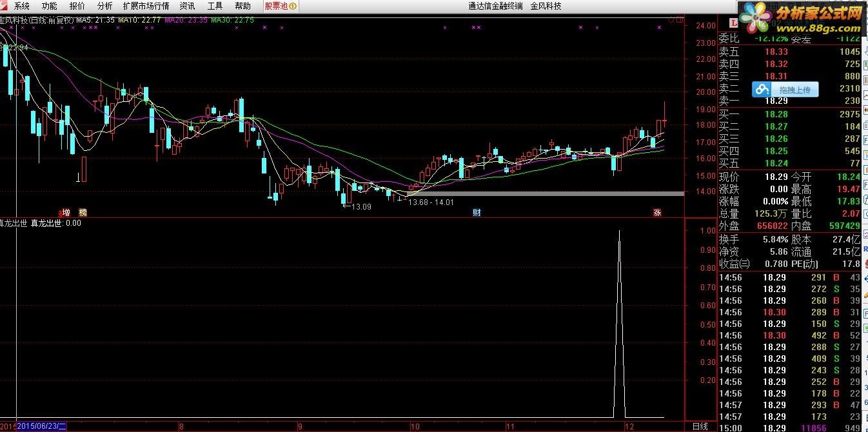Screen dimensions: 868x432
Task: Click the MA20: 23.35 indicator value
Action: pos(186,20)
